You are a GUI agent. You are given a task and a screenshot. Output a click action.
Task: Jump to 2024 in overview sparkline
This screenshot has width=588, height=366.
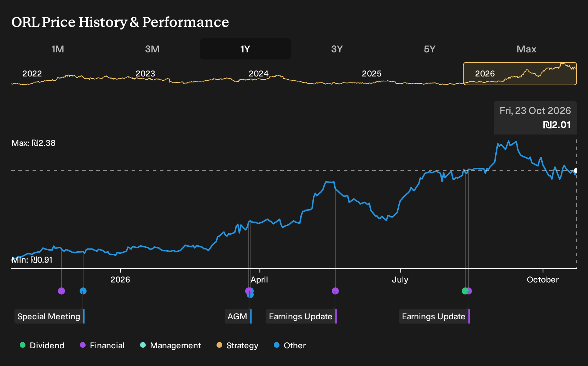pos(258,74)
